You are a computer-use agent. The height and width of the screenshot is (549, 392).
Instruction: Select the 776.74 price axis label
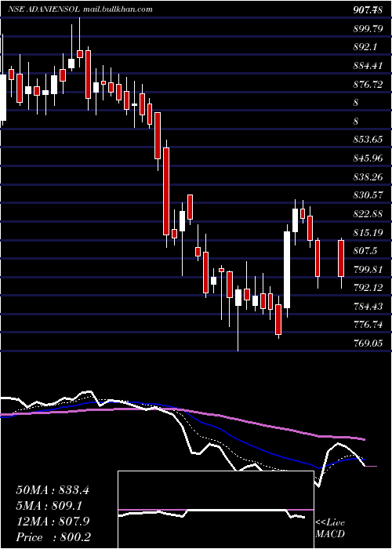pos(368,325)
